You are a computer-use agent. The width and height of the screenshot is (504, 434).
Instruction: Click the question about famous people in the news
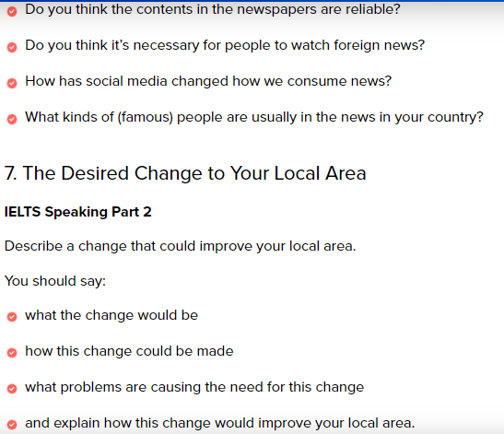pos(254,117)
